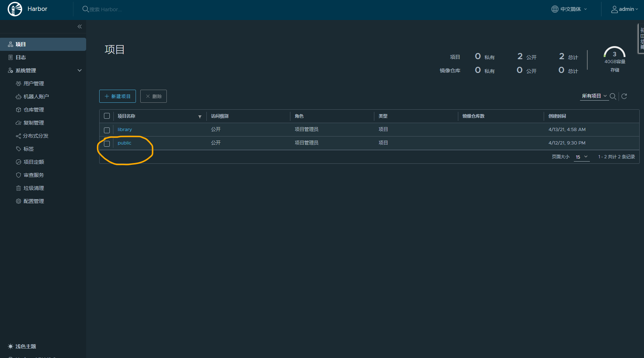Switch to 浅色主题 light theme

pyautogui.click(x=26, y=346)
